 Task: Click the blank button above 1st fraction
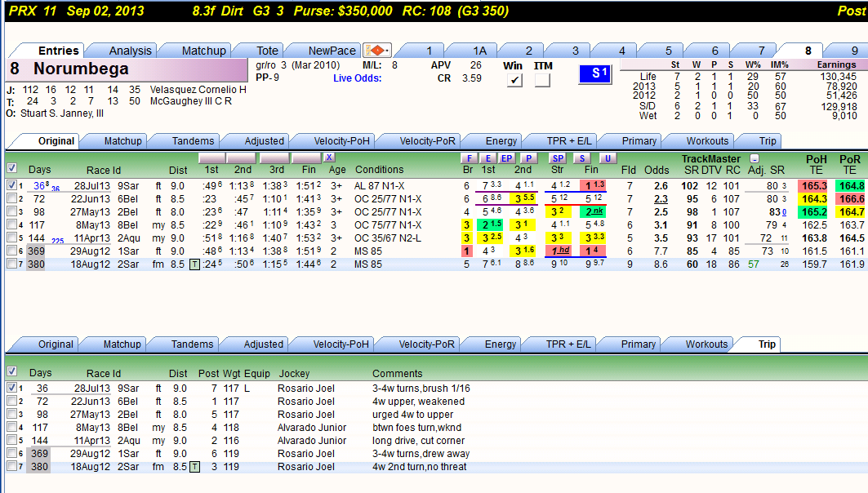[x=212, y=158]
